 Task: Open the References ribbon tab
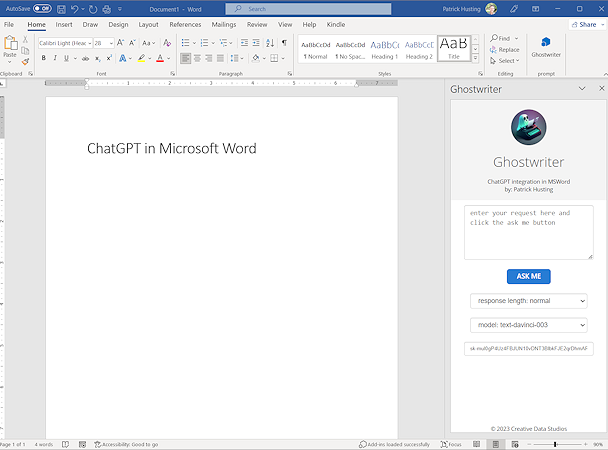click(x=185, y=24)
